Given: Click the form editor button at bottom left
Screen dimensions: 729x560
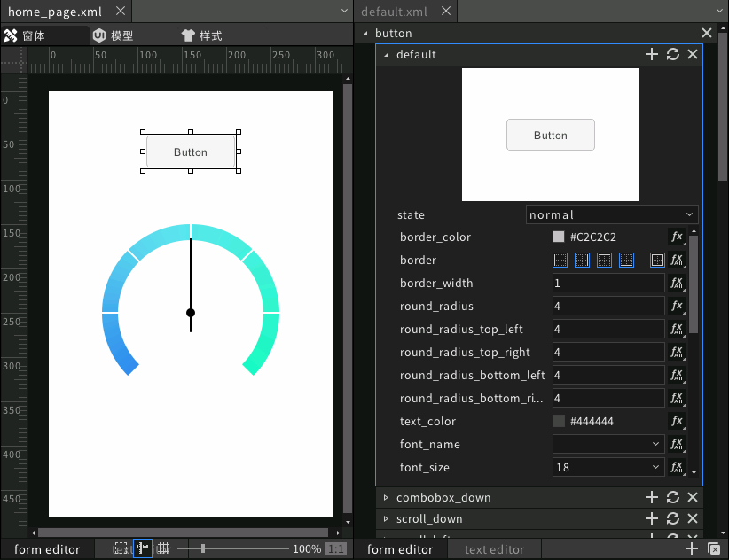Looking at the screenshot, I should [x=47, y=548].
